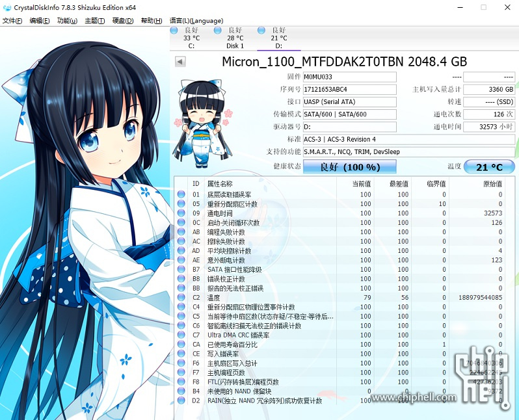Image resolution: width=519 pixels, height=420 pixels.
Task: Click the chibi Shizuku character image
Action: (202, 123)
